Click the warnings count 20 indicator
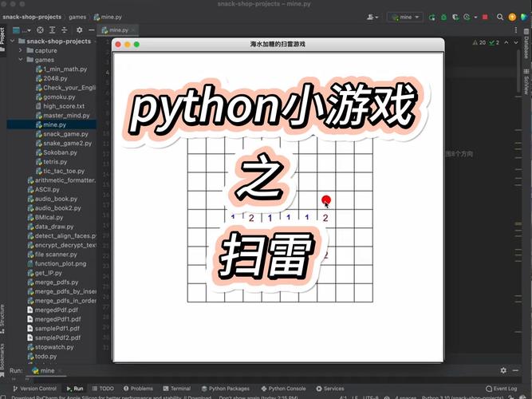Screen dimensions: 532x399 click(479, 42)
